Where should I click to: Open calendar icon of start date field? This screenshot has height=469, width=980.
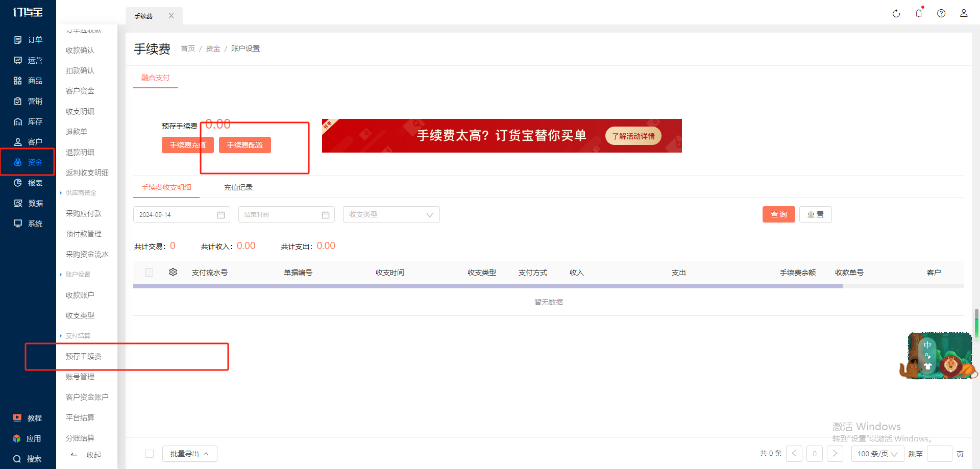(221, 215)
